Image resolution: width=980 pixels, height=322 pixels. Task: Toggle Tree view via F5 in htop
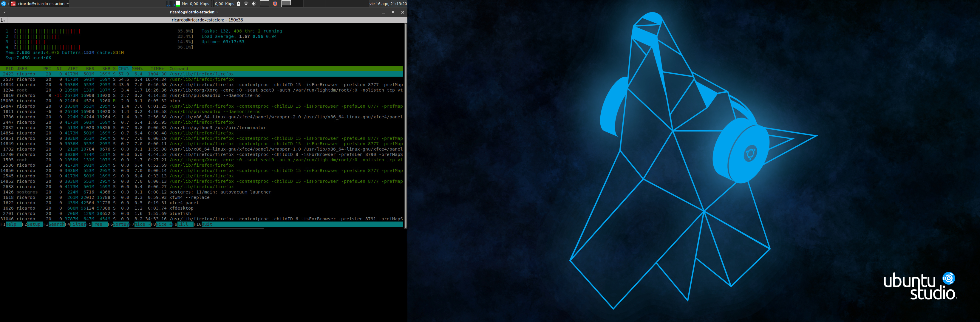[x=97, y=224]
